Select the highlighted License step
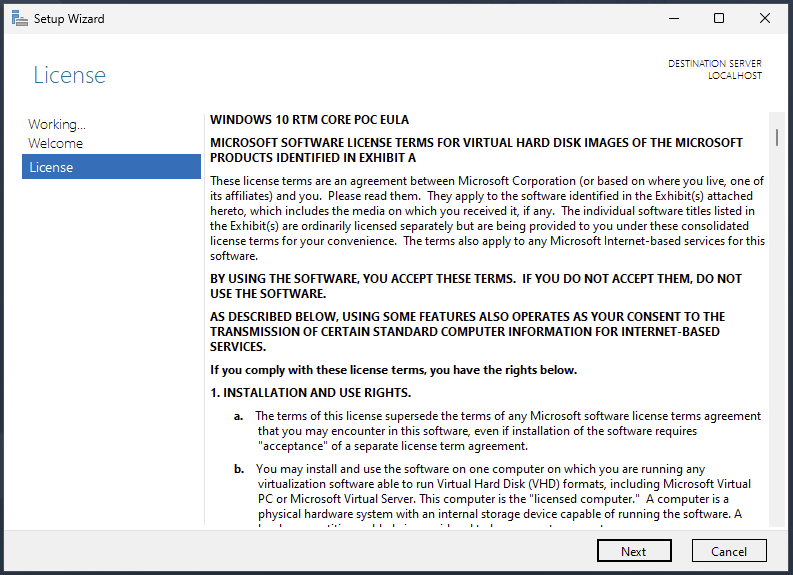The image size is (793, 575). (111, 167)
